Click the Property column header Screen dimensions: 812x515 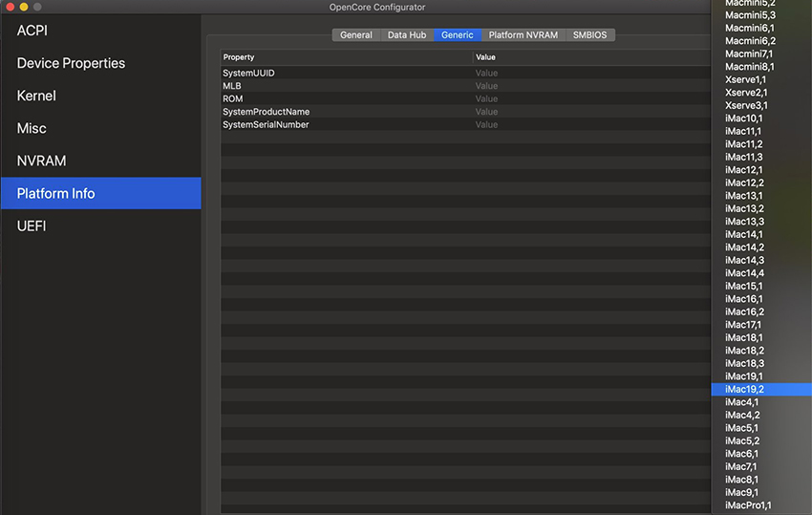[347, 57]
